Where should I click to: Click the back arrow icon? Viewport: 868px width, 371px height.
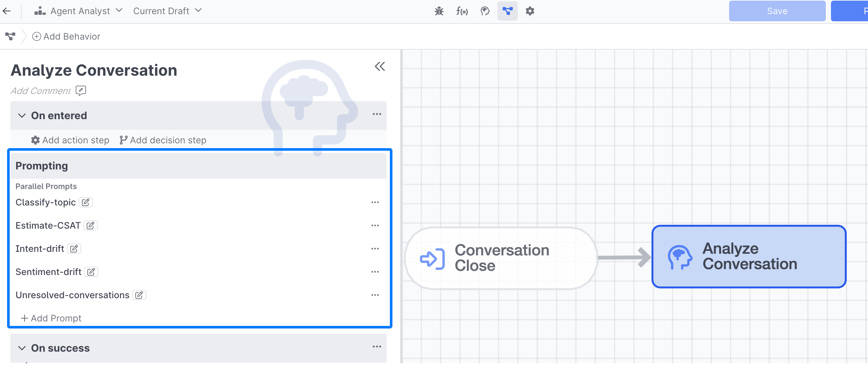[x=7, y=11]
